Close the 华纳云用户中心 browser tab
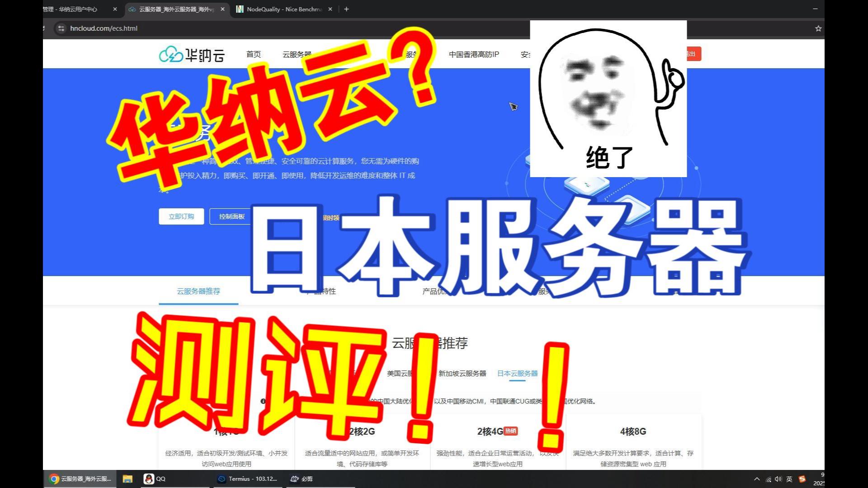 [x=115, y=9]
